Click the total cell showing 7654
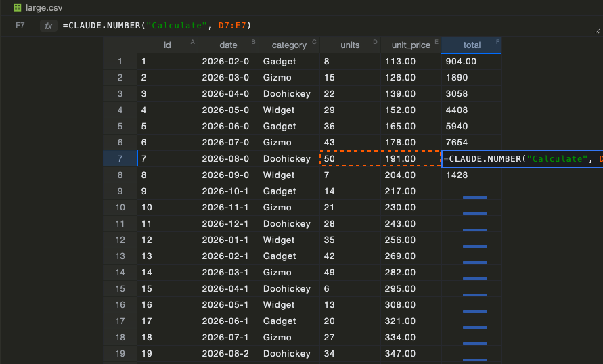Image resolution: width=603 pixels, height=364 pixels. [472, 143]
